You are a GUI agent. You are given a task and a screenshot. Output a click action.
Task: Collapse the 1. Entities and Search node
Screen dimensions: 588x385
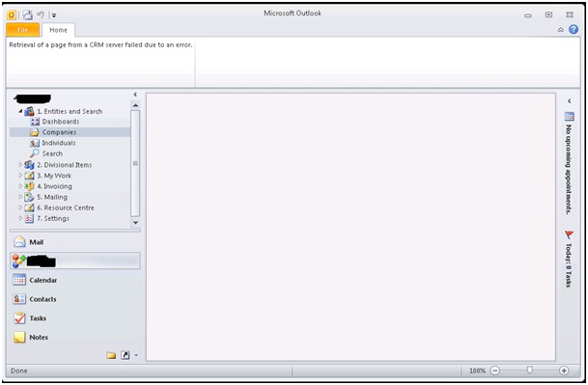pos(20,111)
